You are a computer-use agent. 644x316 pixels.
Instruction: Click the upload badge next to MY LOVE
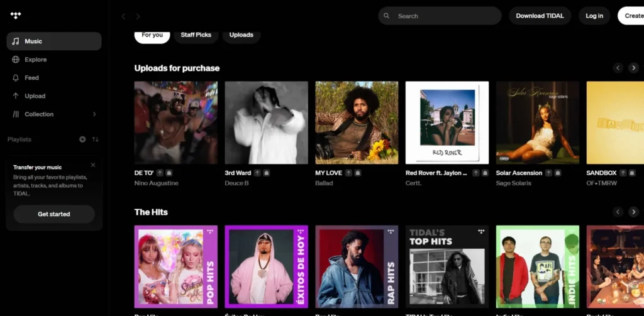coord(348,173)
